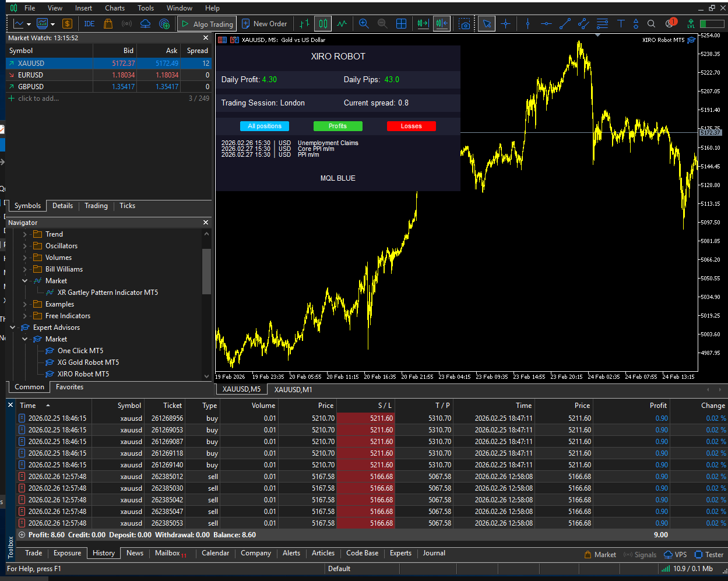Switch chart to candlesticks mode

pyautogui.click(x=323, y=24)
